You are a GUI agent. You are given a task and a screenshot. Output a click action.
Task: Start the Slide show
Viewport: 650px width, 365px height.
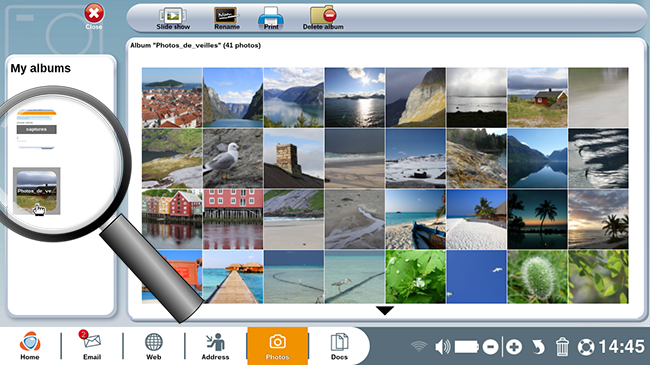[173, 19]
